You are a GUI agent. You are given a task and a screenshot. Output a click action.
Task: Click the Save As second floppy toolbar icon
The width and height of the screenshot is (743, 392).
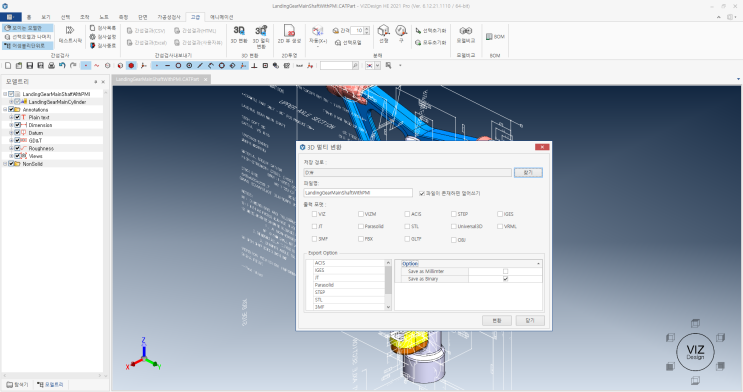(x=40, y=65)
